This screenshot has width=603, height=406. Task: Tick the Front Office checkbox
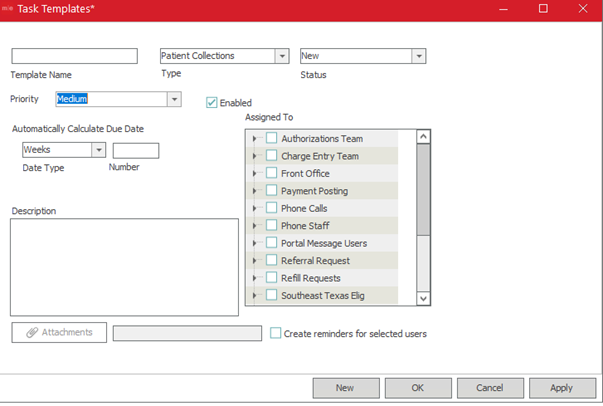271,174
